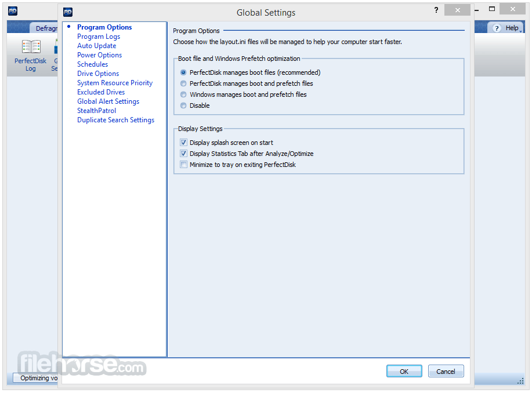
Task: Open Help in the main window
Action: (x=506, y=28)
